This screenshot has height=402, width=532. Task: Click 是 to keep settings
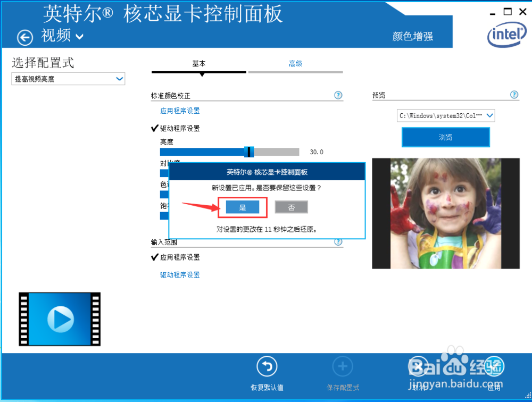(243, 207)
